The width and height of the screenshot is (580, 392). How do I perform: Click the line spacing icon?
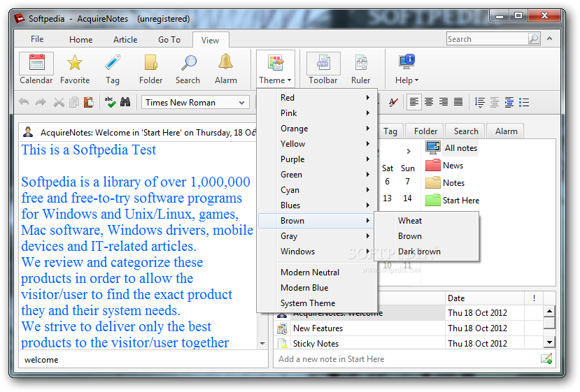pyautogui.click(x=480, y=102)
